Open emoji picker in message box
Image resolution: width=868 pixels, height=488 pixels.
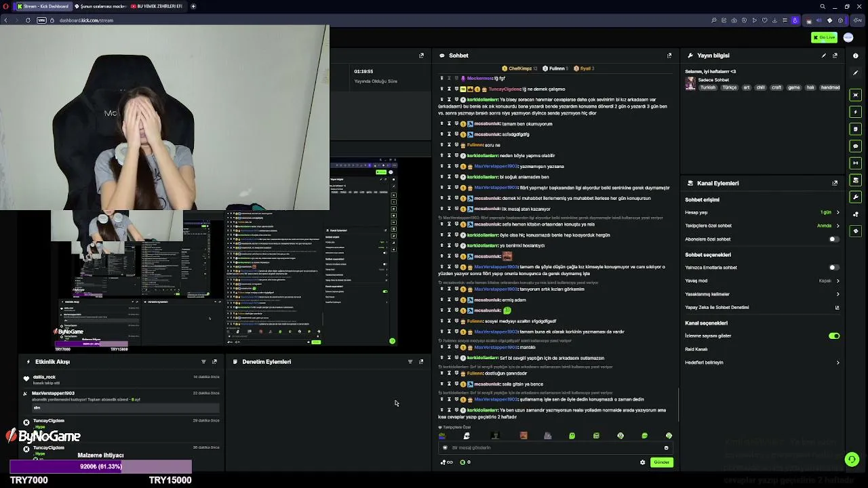tap(666, 447)
